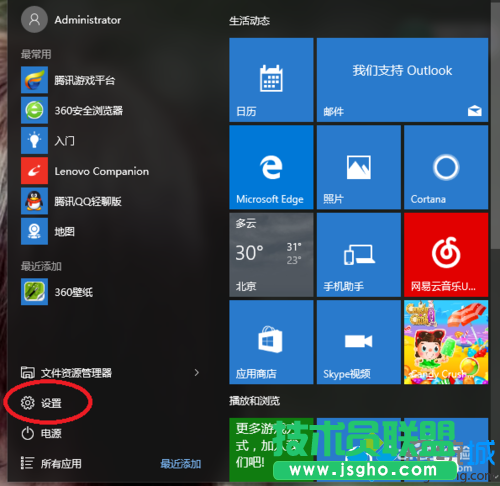Image resolution: width=500 pixels, height=486 pixels.
Task: Click the 最常用 section heading
Action: pyautogui.click(x=36, y=54)
